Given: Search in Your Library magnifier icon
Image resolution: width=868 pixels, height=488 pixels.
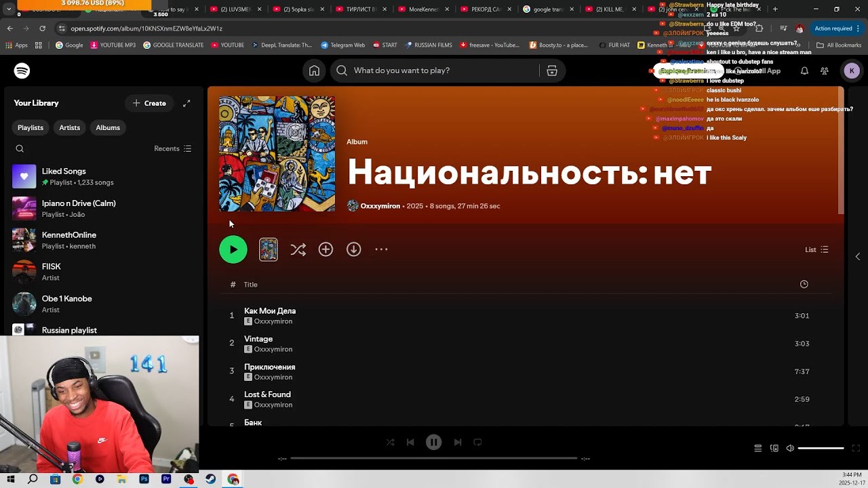Looking at the screenshot, I should (20, 148).
